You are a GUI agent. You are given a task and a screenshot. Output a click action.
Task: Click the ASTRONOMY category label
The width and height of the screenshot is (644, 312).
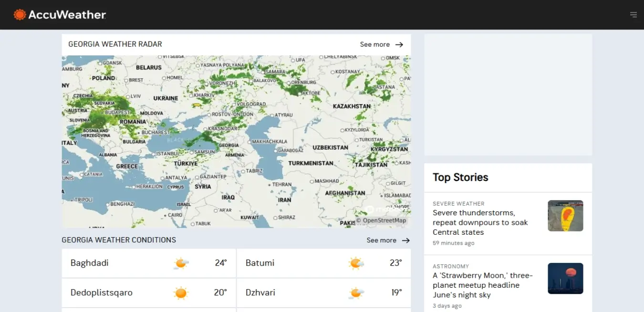[451, 266]
